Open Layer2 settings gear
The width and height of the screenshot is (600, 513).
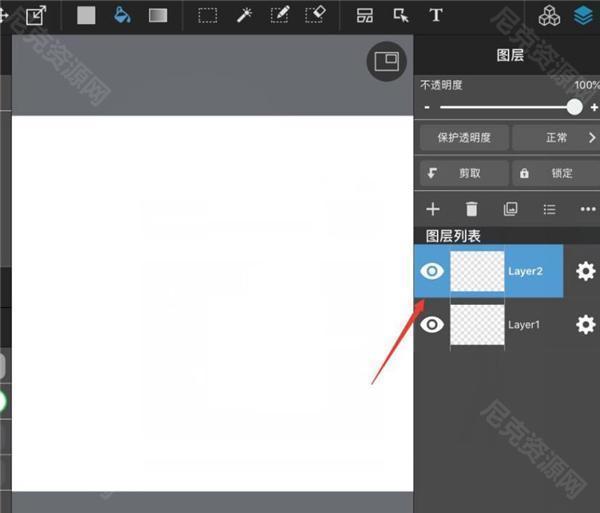585,271
